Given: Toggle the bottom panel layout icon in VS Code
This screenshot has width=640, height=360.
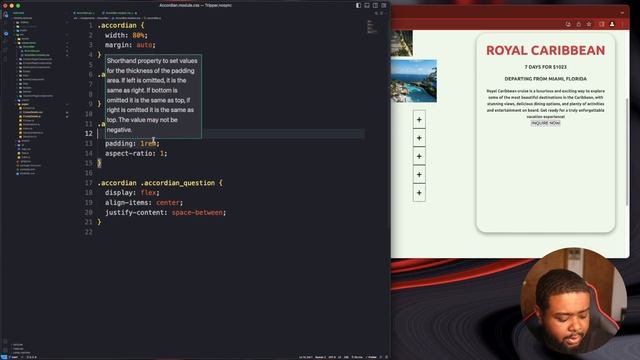Looking at the screenshot, I should pyautogui.click(x=367, y=5).
